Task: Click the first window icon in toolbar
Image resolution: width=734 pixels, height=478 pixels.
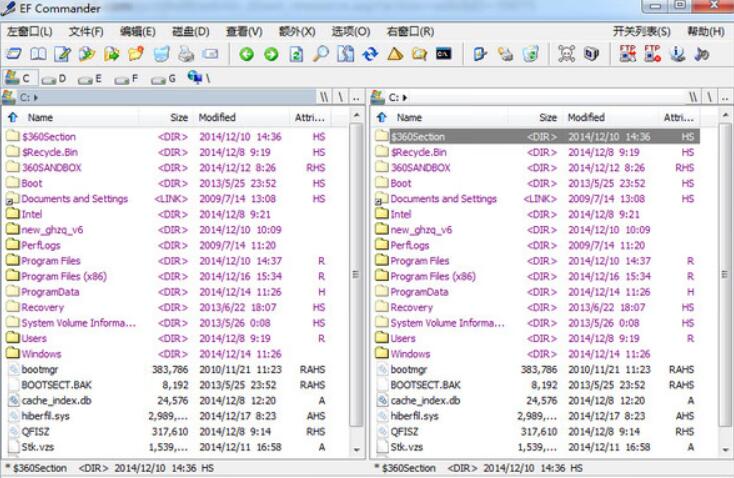Action: (x=14, y=54)
